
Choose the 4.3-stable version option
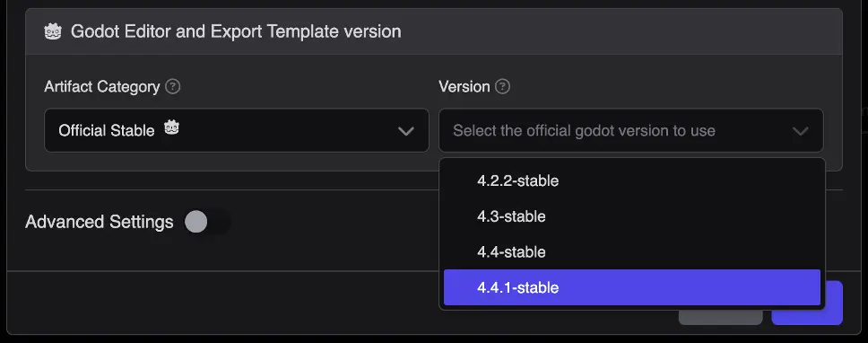pos(631,216)
